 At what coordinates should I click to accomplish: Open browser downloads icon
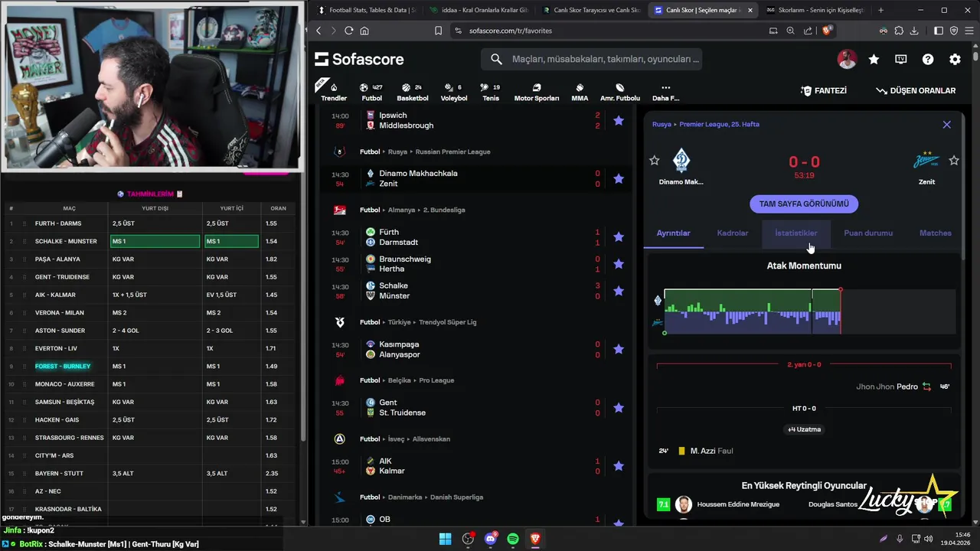pyautogui.click(x=915, y=31)
